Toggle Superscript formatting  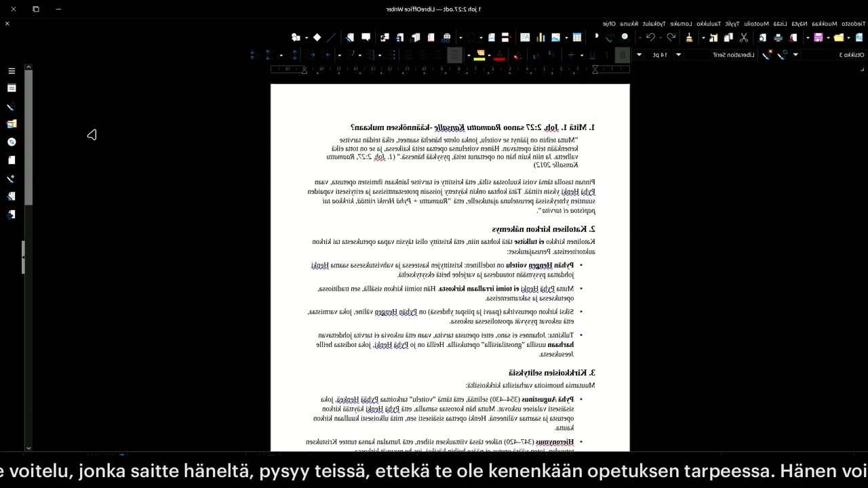[552, 54]
